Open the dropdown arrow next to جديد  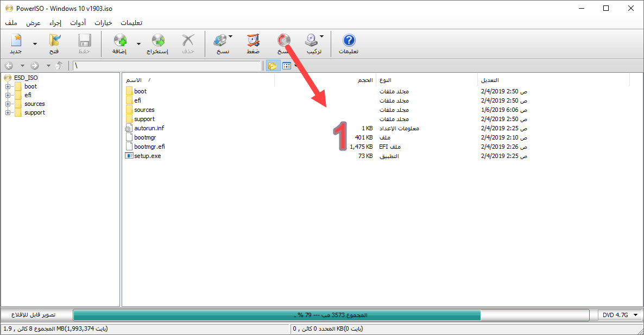(35, 44)
